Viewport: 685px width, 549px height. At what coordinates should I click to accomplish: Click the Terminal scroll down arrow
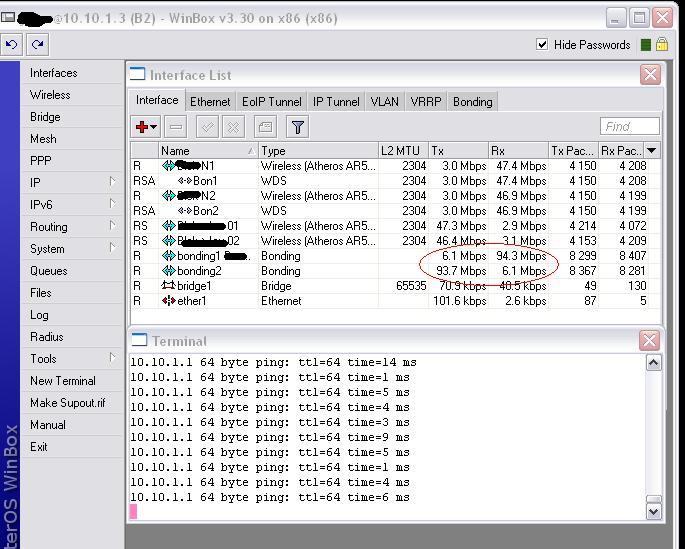[x=654, y=511]
